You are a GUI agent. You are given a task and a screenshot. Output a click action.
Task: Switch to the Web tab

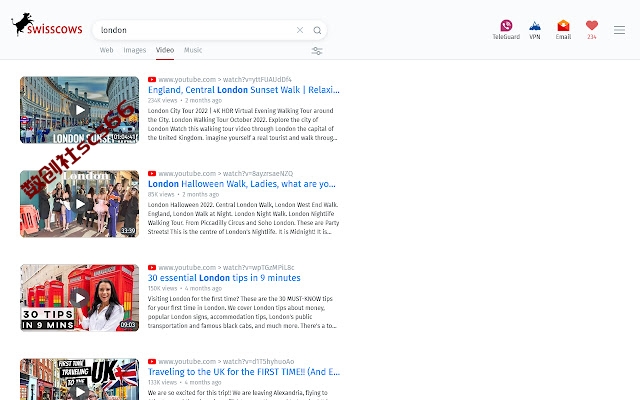coord(107,50)
